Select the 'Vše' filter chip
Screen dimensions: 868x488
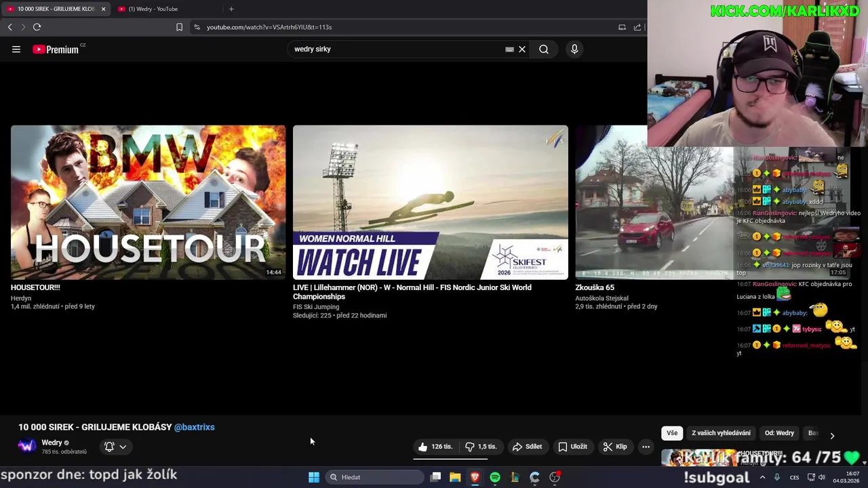coord(672,433)
